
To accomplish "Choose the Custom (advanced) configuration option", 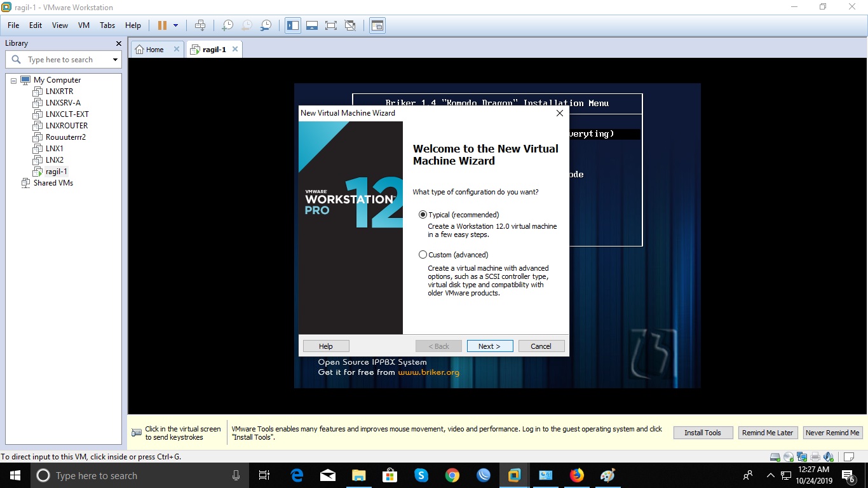I will click(x=423, y=254).
